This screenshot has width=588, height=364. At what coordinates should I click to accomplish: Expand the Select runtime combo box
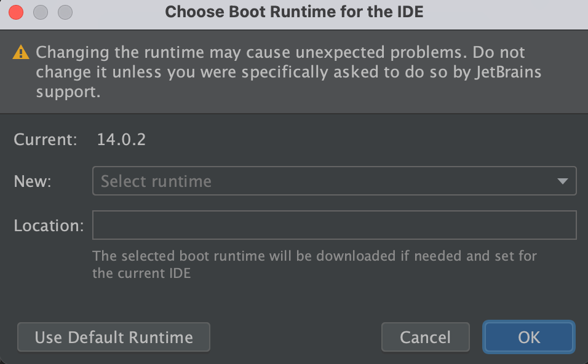click(334, 181)
